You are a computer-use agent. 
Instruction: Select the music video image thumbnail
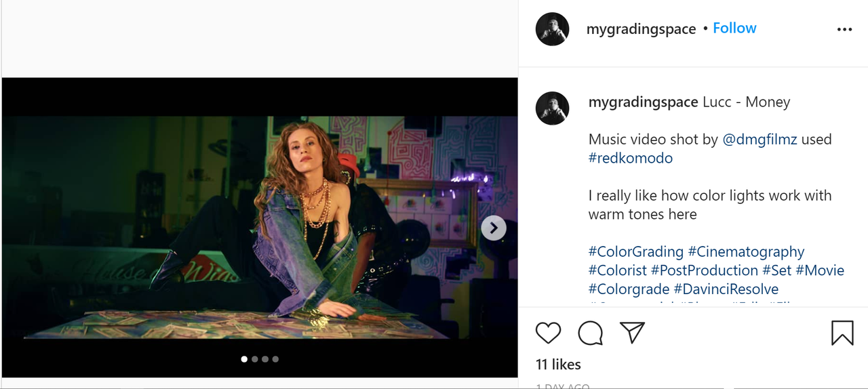(x=260, y=228)
